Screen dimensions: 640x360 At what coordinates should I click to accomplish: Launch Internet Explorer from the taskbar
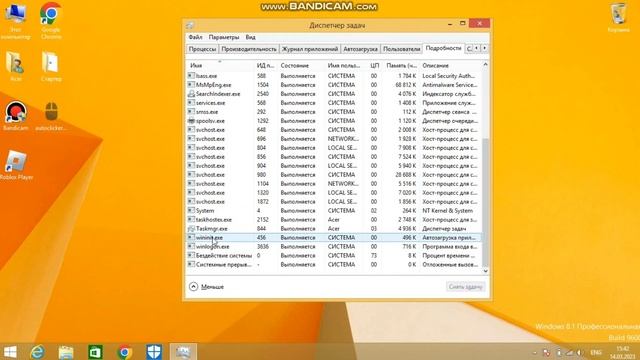(37, 352)
